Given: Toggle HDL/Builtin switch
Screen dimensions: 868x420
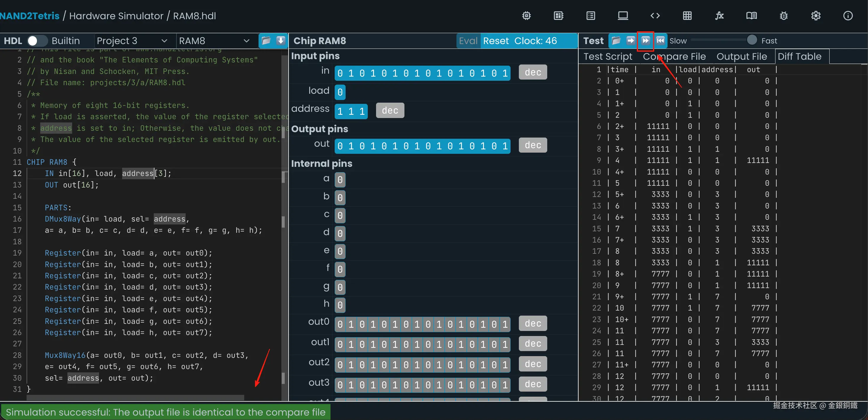Looking at the screenshot, I should pyautogui.click(x=37, y=41).
